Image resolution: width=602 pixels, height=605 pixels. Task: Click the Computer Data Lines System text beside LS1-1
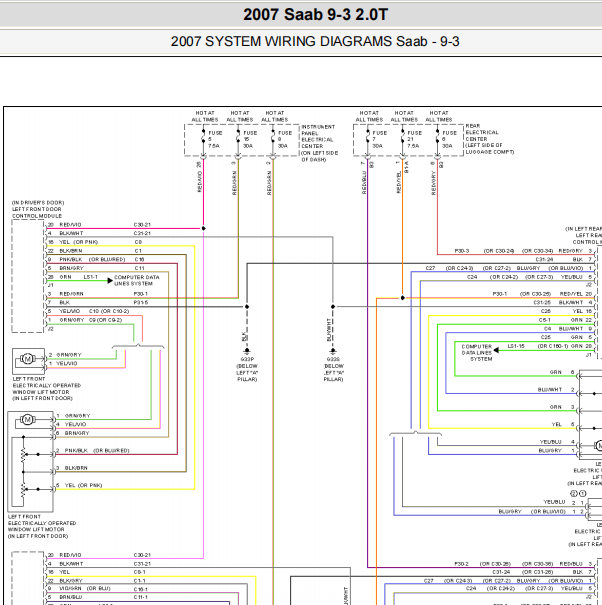click(137, 281)
